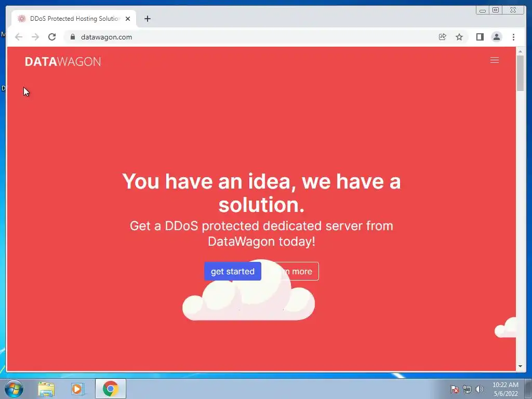Open the Chrome profile avatar menu
This screenshot has height=399, width=532.
pos(496,37)
